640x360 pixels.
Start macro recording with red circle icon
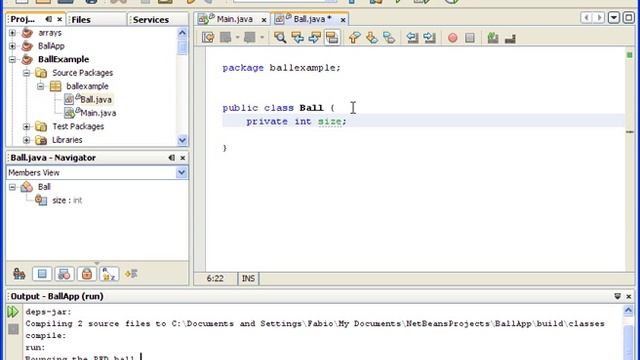(452, 38)
